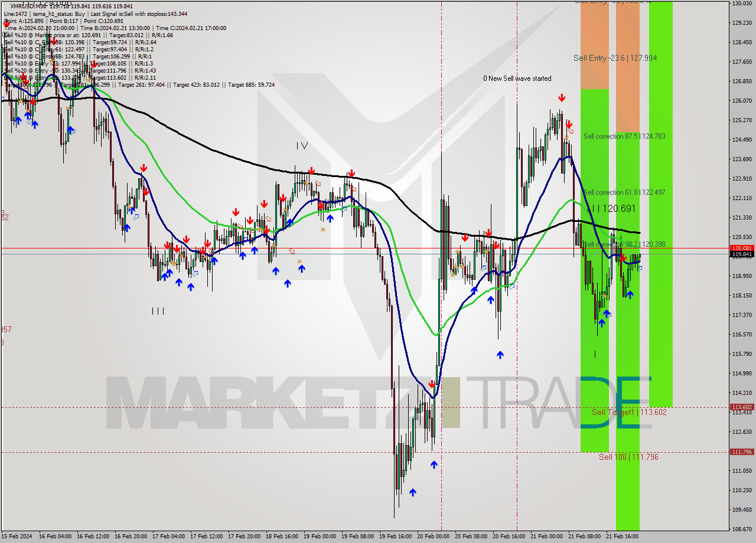
Task: Click the '21 Feb 00:00' time axis label
Action: tap(546, 537)
